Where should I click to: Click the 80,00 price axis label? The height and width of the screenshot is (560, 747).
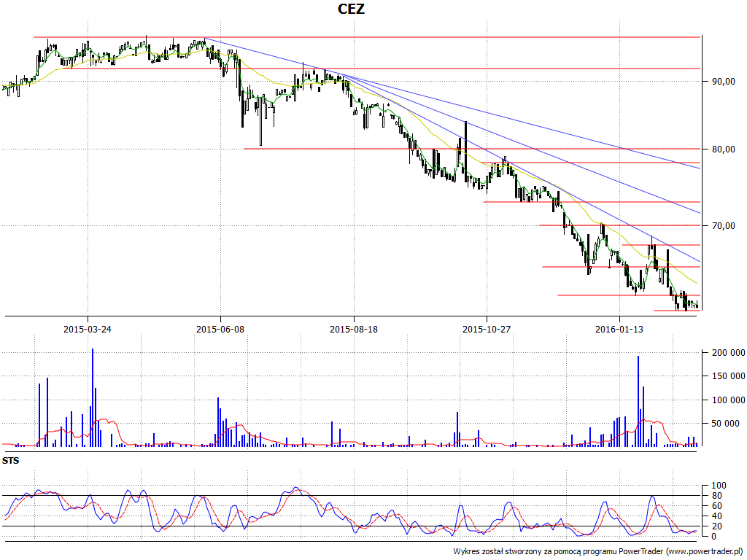pos(723,149)
